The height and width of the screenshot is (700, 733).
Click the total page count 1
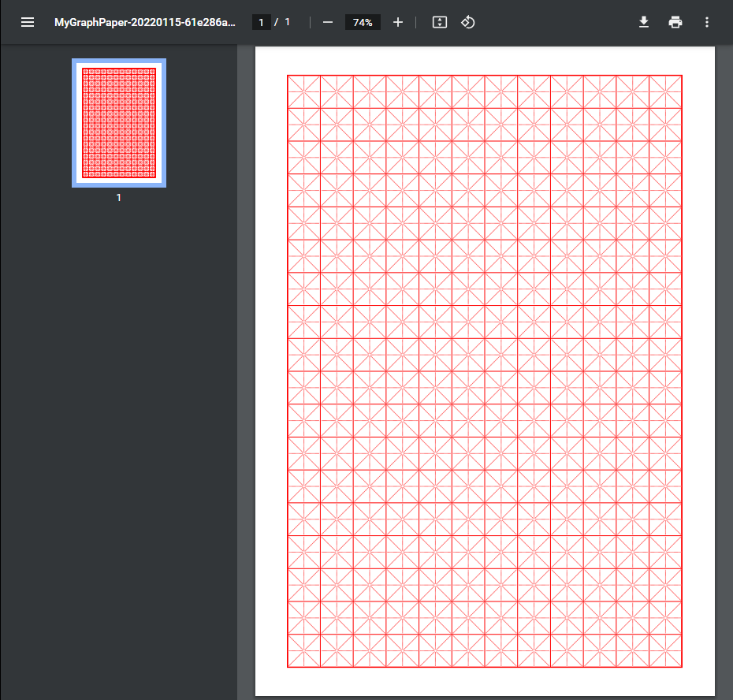click(287, 22)
